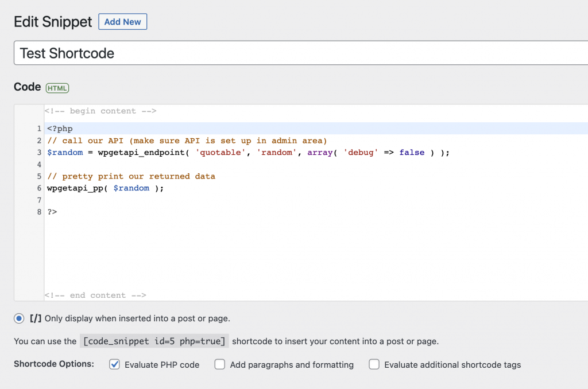Click the HTML code type badge
Image resolution: width=588 pixels, height=389 pixels.
57,88
